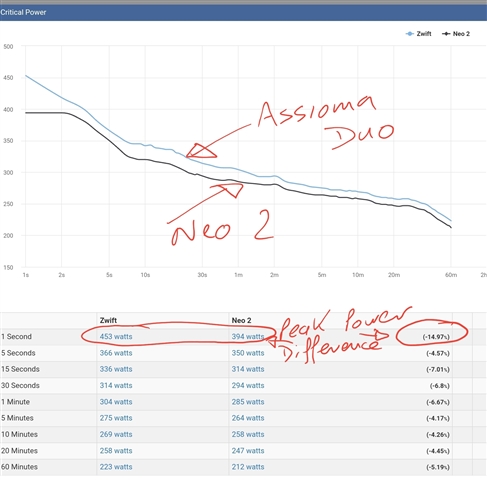The image size is (487, 480).
Task: Open Zwift 5 Seconds value 366 watts
Action: click(116, 353)
